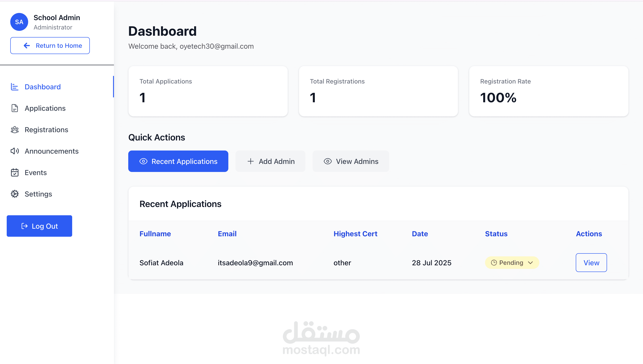
Task: Click the View Admins button
Action: 351,161
